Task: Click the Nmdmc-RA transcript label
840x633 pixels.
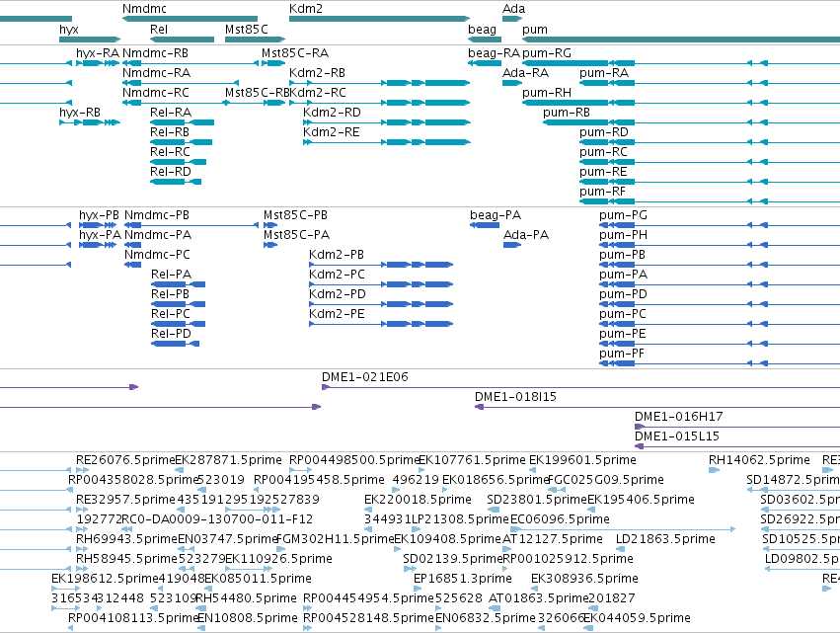Action: click(x=156, y=73)
